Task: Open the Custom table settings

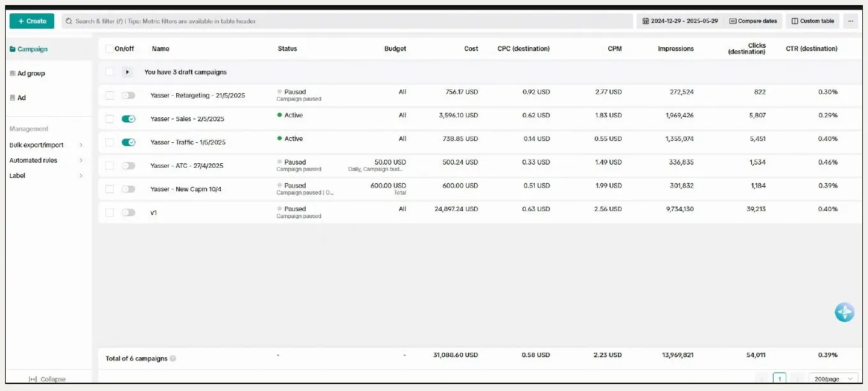Action: point(812,21)
